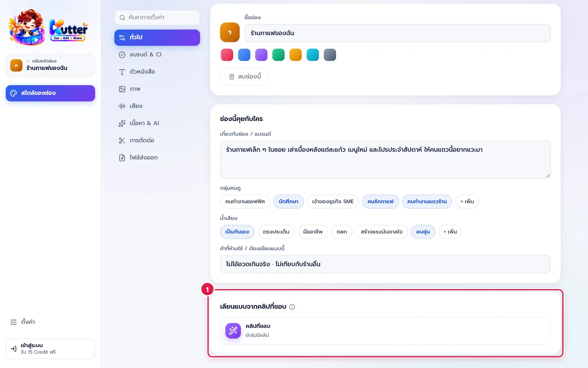Deselect the คนทำงานแถวร้าน audience chip
This screenshot has height=368, width=588.
click(x=427, y=202)
